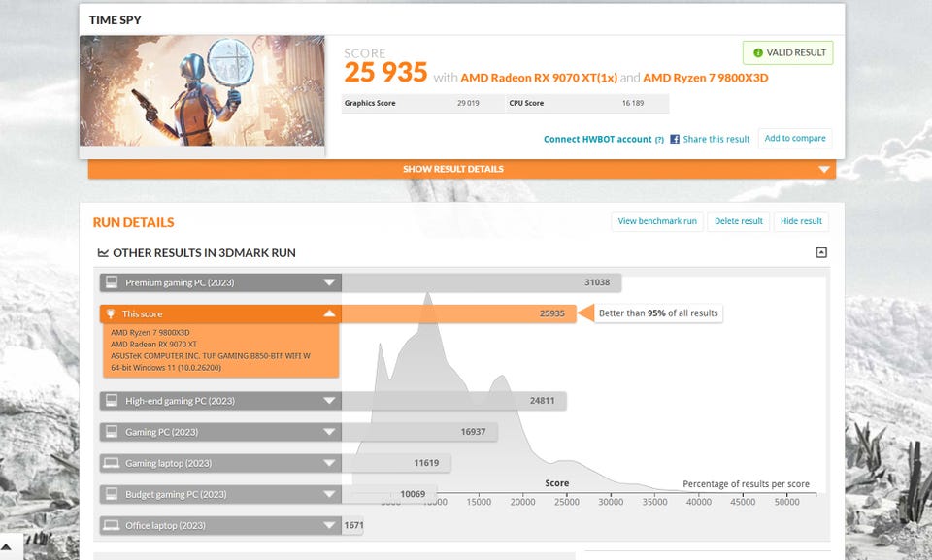Expand the Gaming laptop (2023) row
The height and width of the screenshot is (560, 932).
pos(220,463)
